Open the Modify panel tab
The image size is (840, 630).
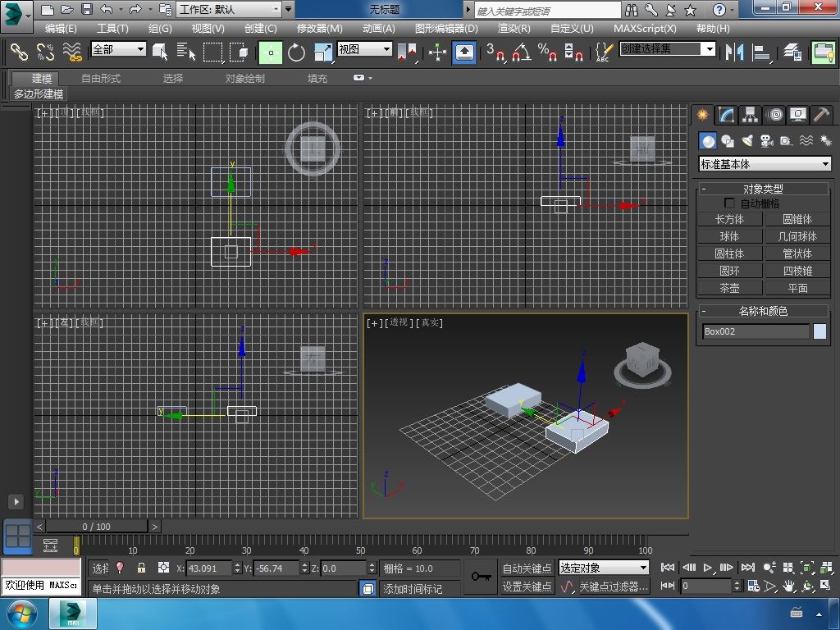pos(726,115)
